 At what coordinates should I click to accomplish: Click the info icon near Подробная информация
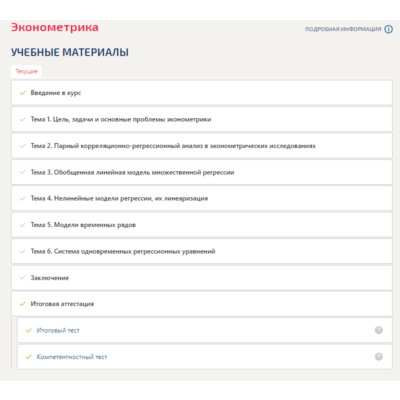388,29
